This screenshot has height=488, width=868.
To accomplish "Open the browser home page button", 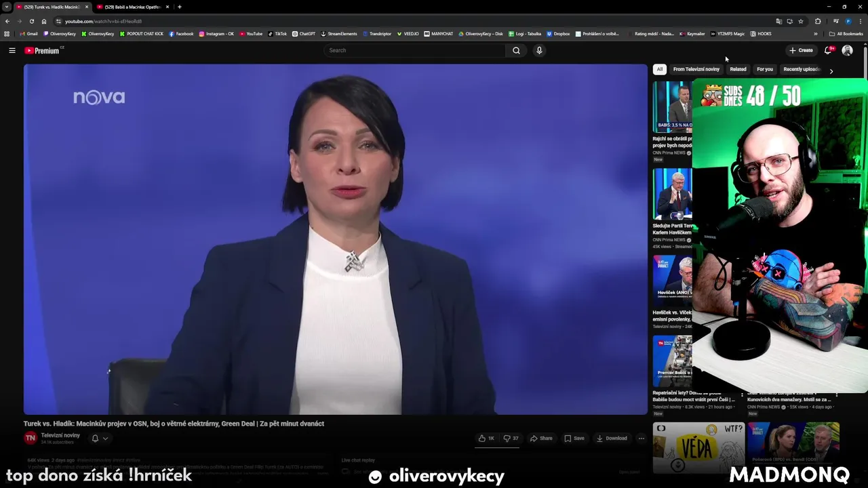I will point(44,21).
